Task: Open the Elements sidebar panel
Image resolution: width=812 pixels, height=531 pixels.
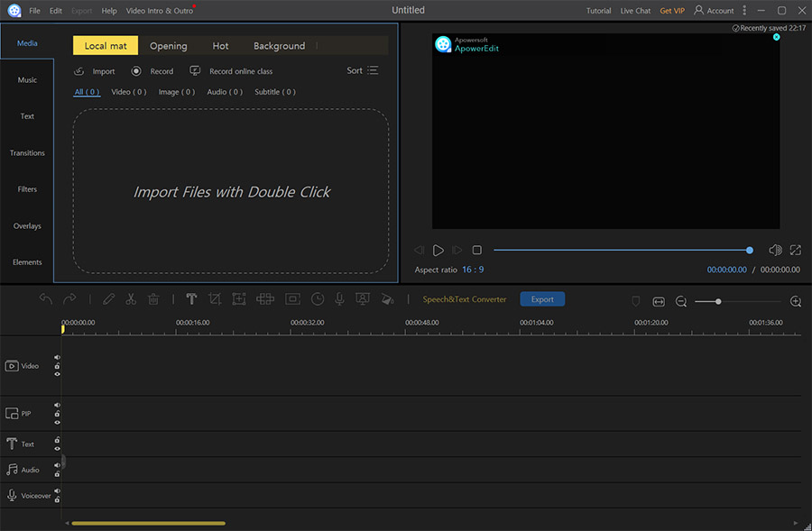Action: [27, 261]
